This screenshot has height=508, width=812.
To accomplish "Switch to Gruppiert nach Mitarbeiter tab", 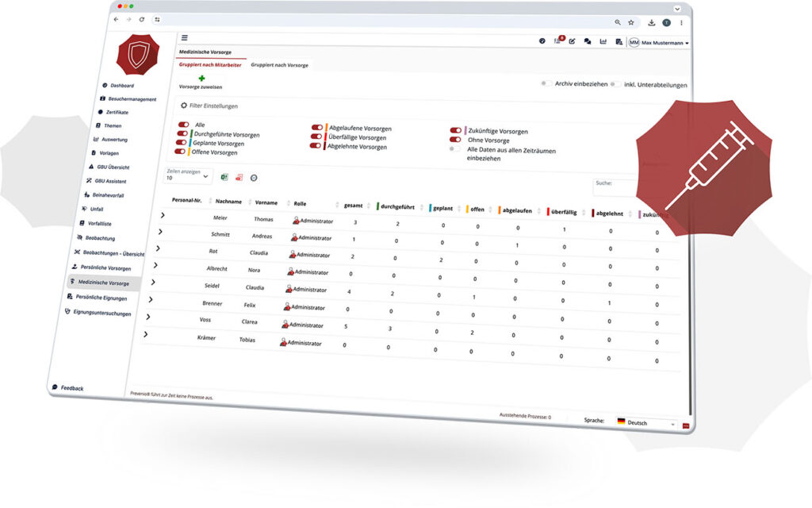I will [209, 65].
